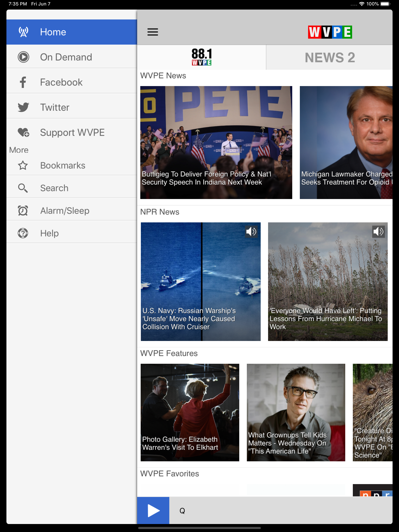Tap audio speaker icon on Navy warship story
The width and height of the screenshot is (399, 532).
pyautogui.click(x=251, y=232)
